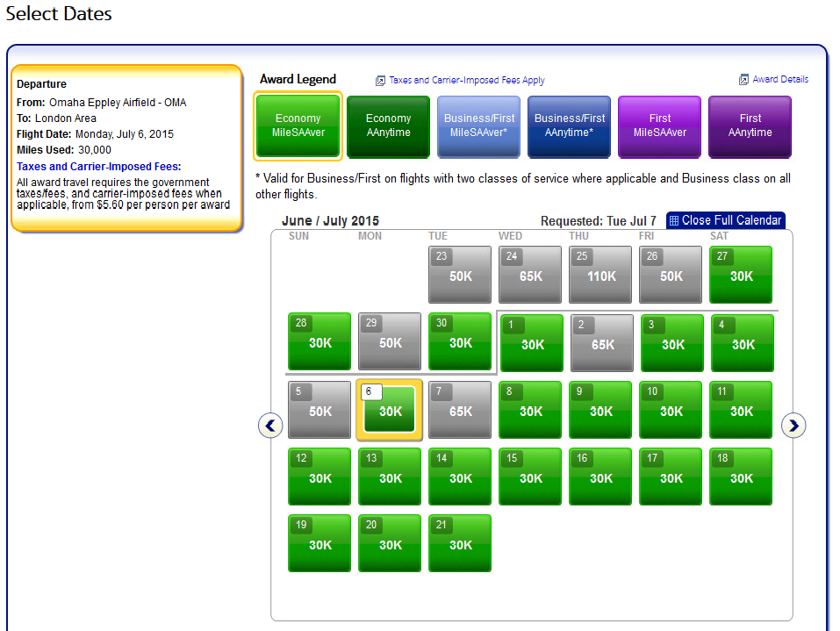Image resolution: width=840 pixels, height=631 pixels.
Task: Select Economy AAnytime award type
Action: tap(388, 126)
